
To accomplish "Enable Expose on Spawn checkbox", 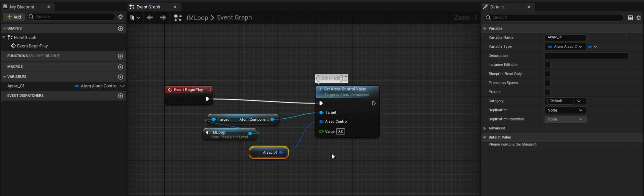I will pyautogui.click(x=548, y=83).
